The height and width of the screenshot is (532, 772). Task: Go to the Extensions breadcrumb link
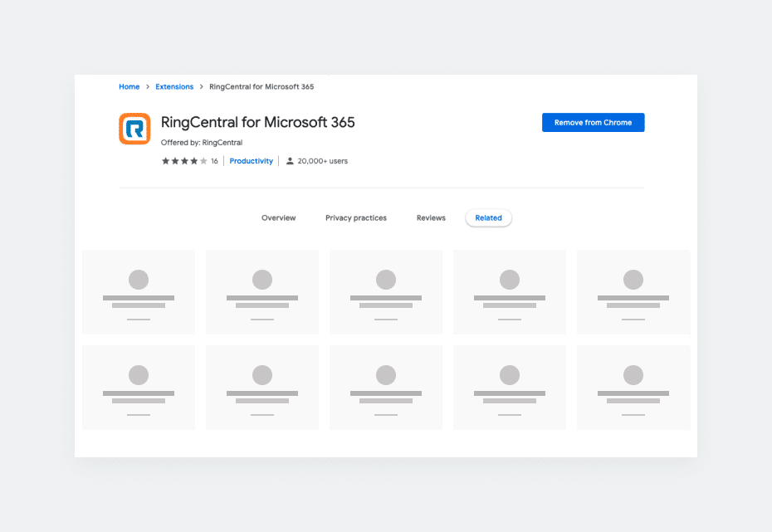click(175, 87)
